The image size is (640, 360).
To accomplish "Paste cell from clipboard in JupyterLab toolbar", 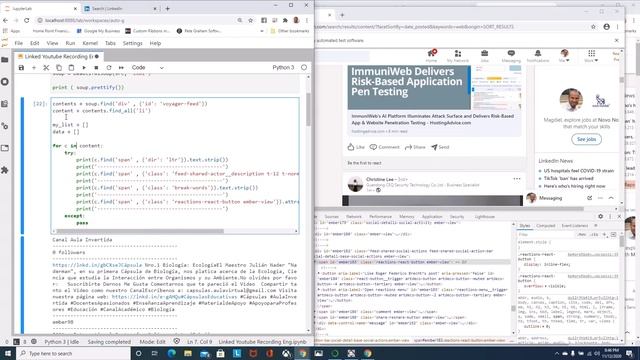I will click(71, 68).
